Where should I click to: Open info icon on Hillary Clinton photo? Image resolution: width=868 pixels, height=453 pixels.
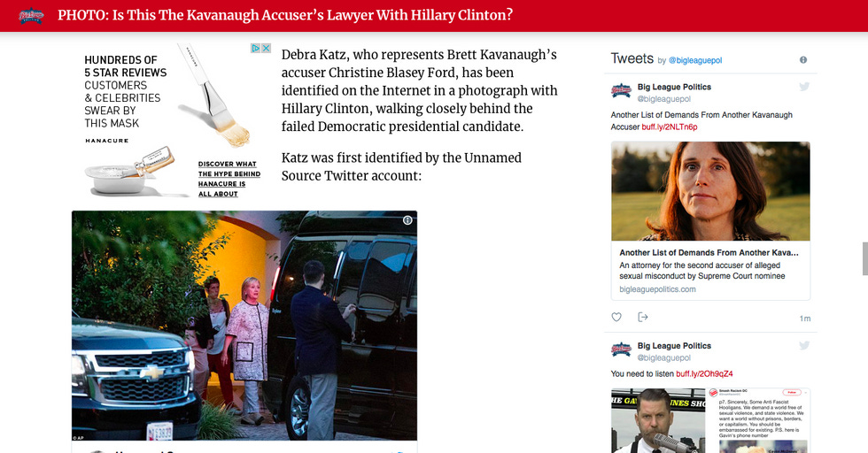point(407,220)
